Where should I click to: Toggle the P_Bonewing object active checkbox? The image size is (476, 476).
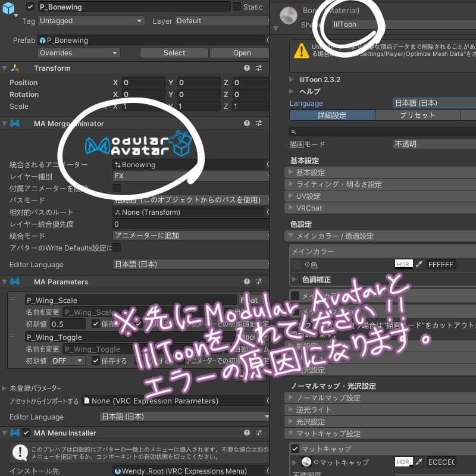point(30,7)
